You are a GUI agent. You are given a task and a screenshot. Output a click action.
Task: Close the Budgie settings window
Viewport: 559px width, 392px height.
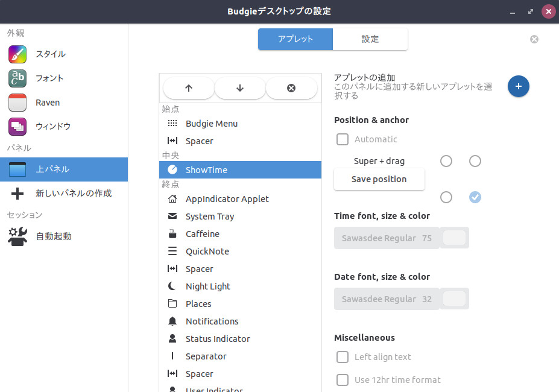tap(549, 12)
